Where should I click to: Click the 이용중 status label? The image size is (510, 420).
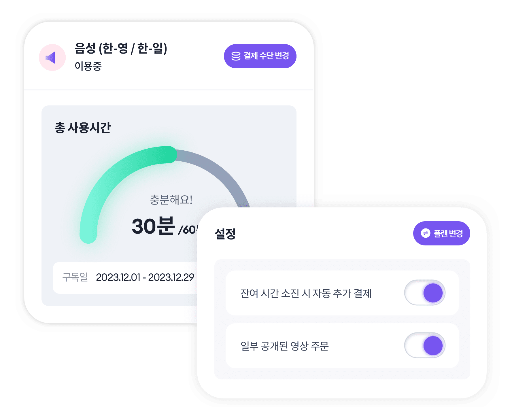click(x=88, y=66)
